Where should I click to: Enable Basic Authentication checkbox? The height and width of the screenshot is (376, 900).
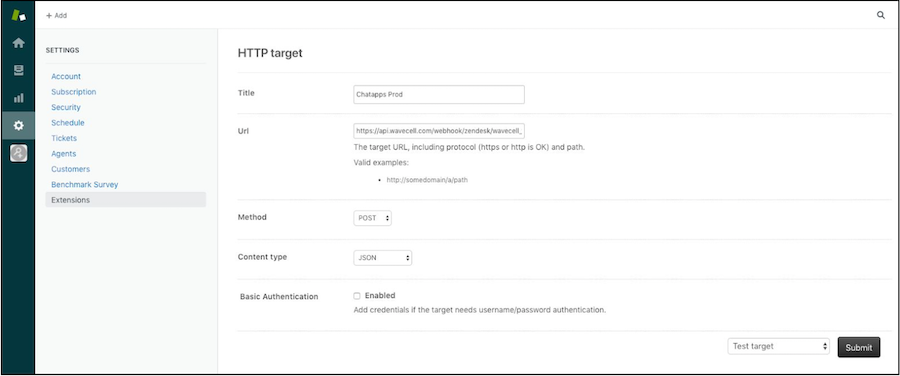(357, 296)
